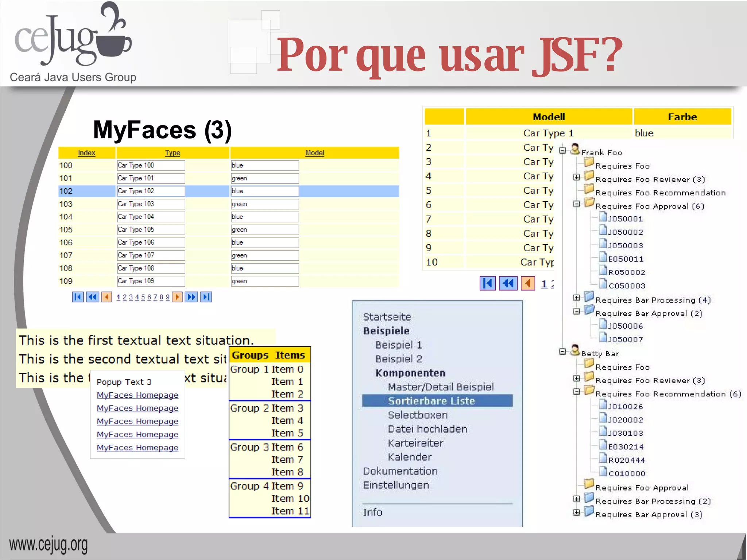747x560 pixels.
Task: Open Dokumentation menu entry
Action: (x=400, y=471)
